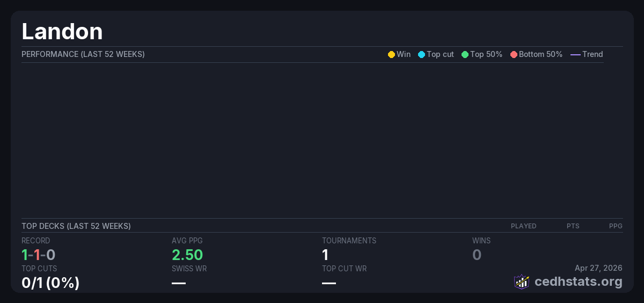Select the Top Decks (Last 52 Weeks) heading
Viewport: 644px width, 303px height.
[x=76, y=226]
